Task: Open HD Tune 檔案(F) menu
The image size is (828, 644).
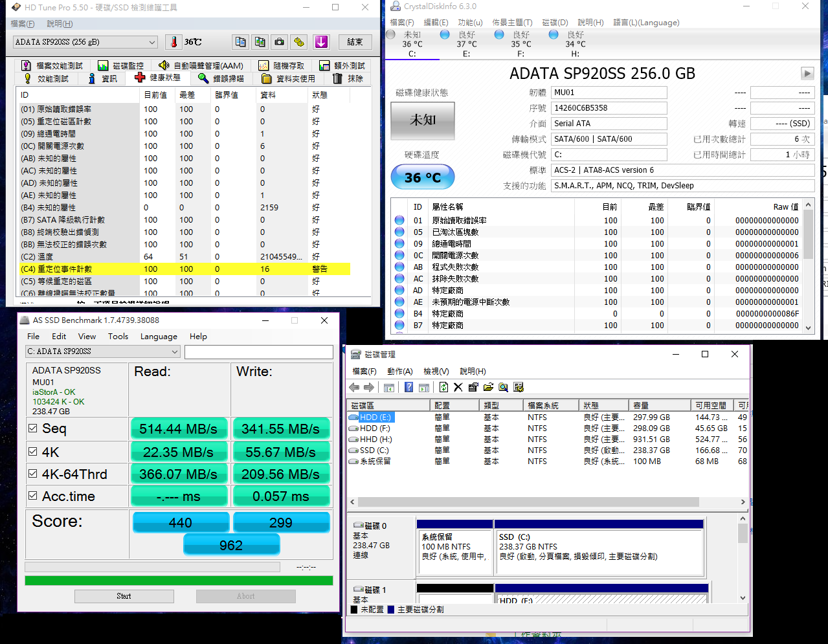Action: coord(23,24)
